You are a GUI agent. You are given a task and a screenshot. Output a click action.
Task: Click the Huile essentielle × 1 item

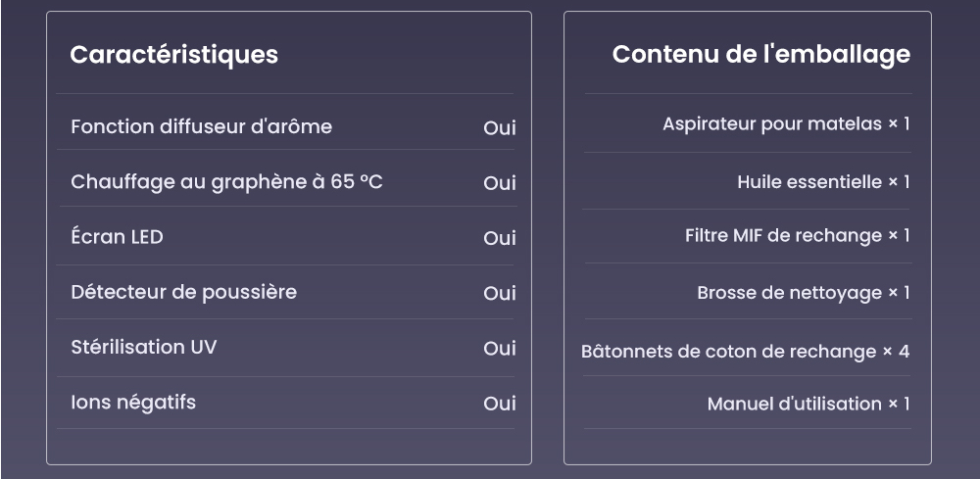[824, 182]
